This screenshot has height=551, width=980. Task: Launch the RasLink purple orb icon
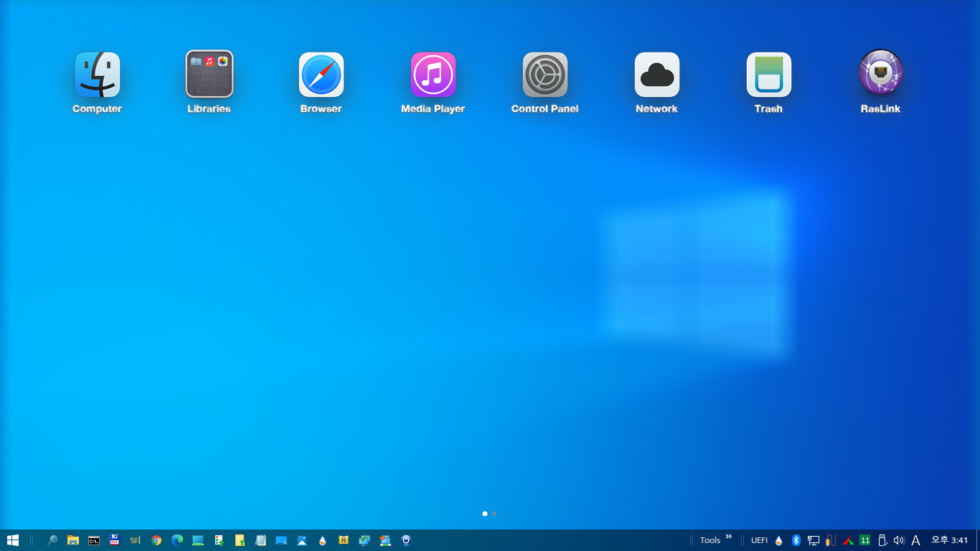click(881, 72)
